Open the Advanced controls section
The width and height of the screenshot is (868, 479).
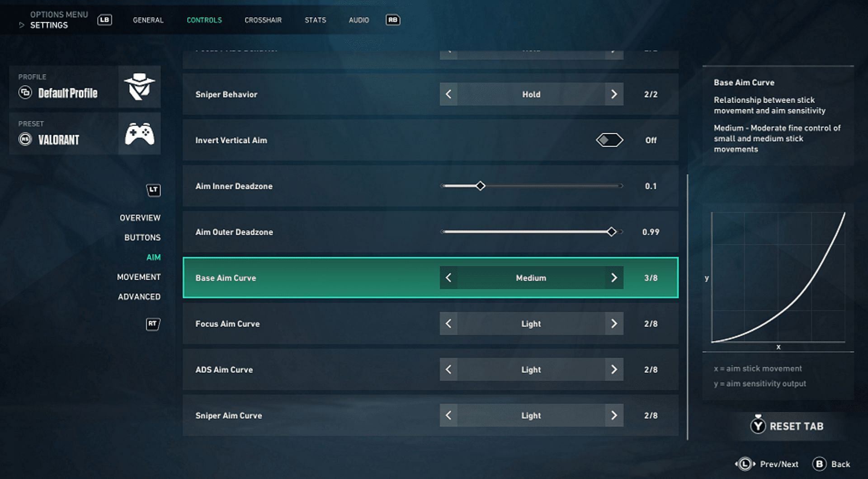139,297
